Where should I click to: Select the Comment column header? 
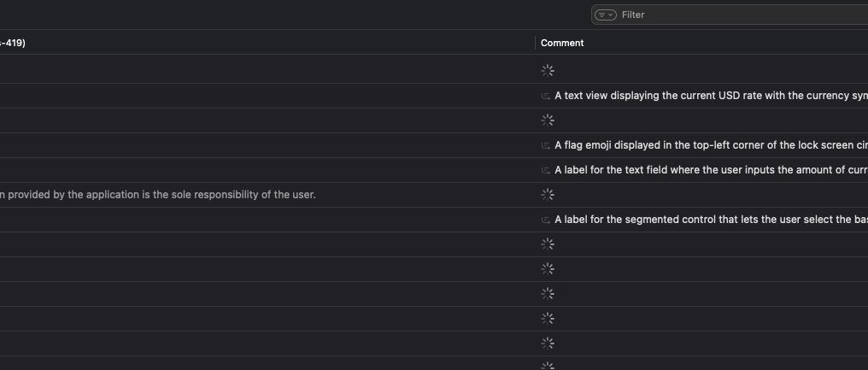point(562,43)
